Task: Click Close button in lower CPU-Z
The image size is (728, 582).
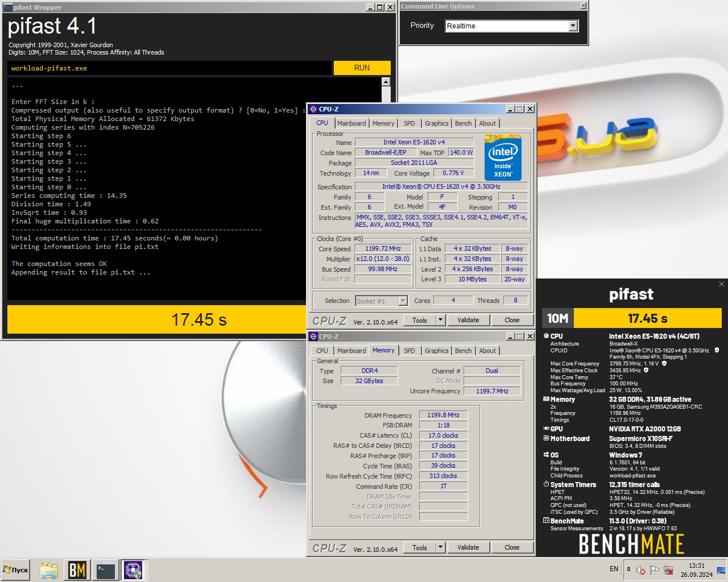Action: pos(512,547)
